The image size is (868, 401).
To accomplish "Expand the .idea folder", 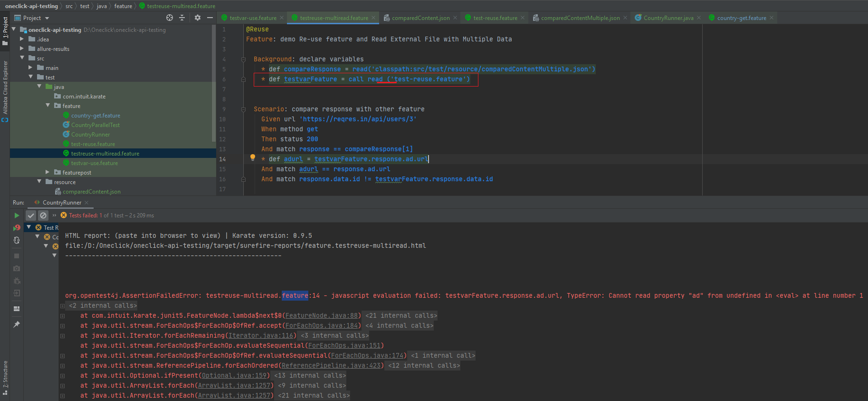I will point(22,39).
